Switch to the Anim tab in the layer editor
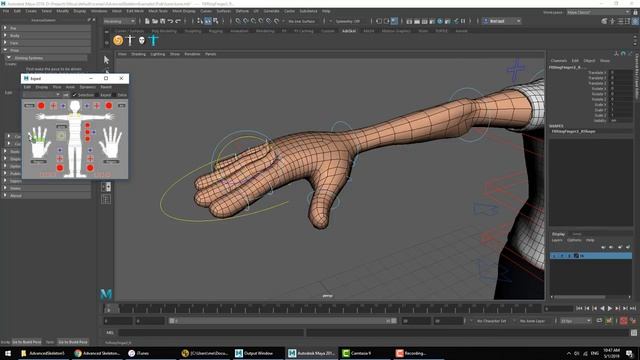Viewport: 640px width, 360px height. (x=577, y=234)
